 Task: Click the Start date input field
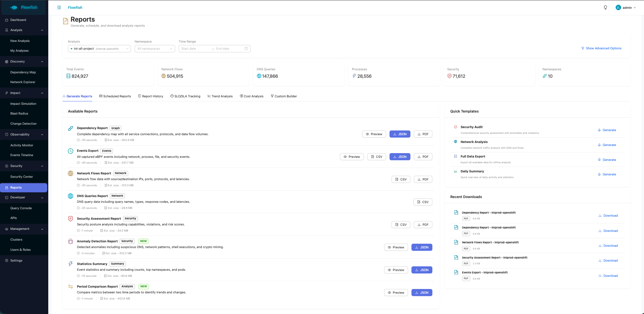coord(194,49)
